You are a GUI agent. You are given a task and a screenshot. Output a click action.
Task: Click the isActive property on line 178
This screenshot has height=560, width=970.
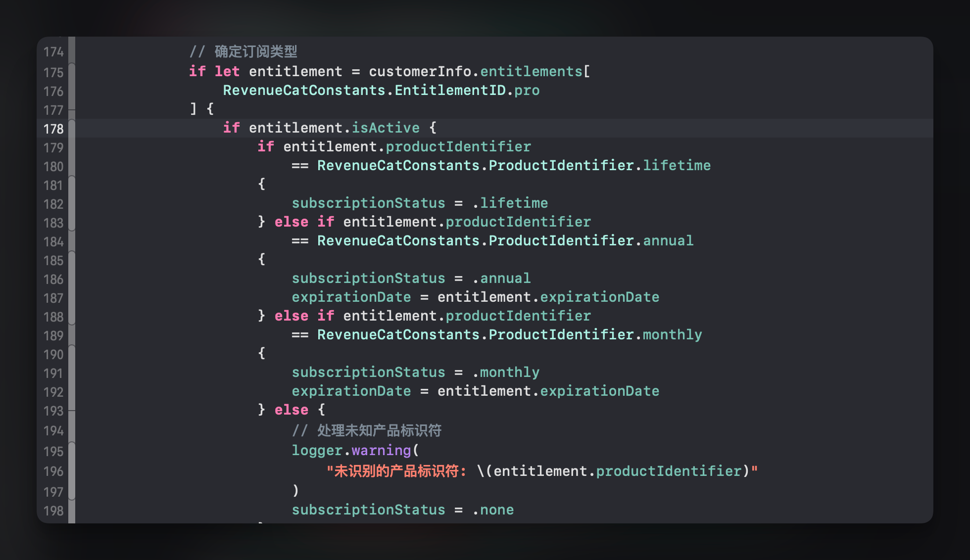tap(386, 128)
